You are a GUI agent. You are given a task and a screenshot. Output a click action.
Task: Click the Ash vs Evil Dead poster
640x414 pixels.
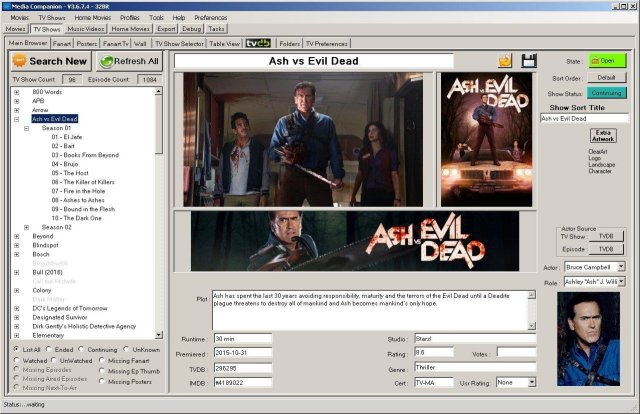coord(487,140)
